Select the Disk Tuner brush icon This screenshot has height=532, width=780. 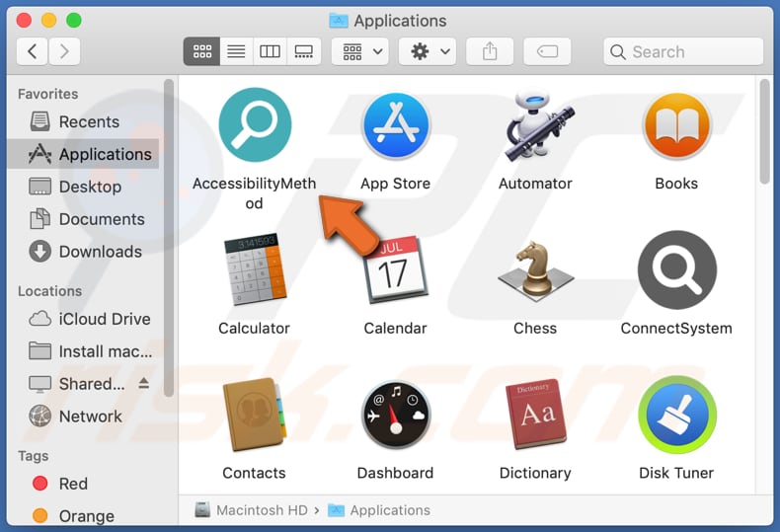677,415
